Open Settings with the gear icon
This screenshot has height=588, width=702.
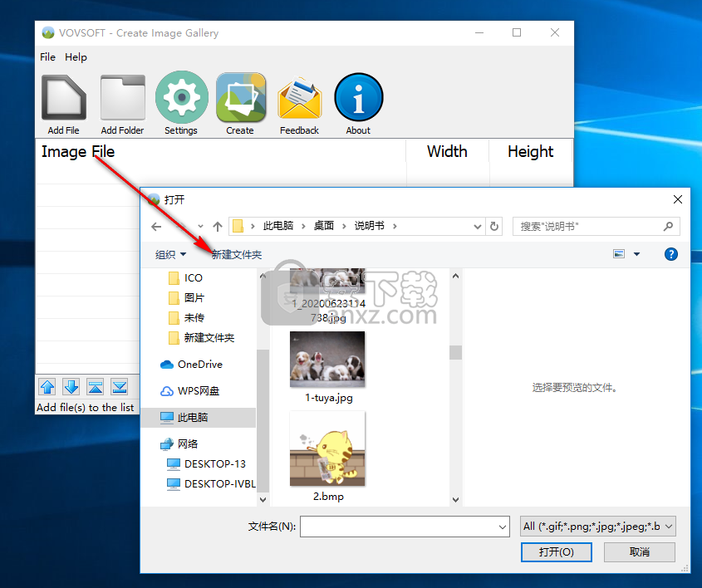180,99
